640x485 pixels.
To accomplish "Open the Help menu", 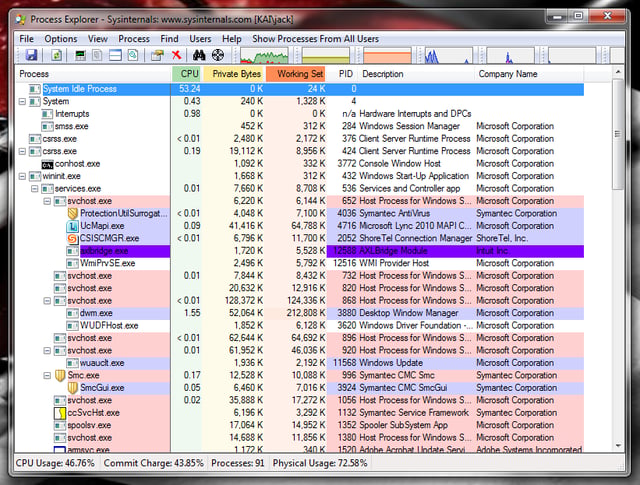I will click(x=231, y=39).
